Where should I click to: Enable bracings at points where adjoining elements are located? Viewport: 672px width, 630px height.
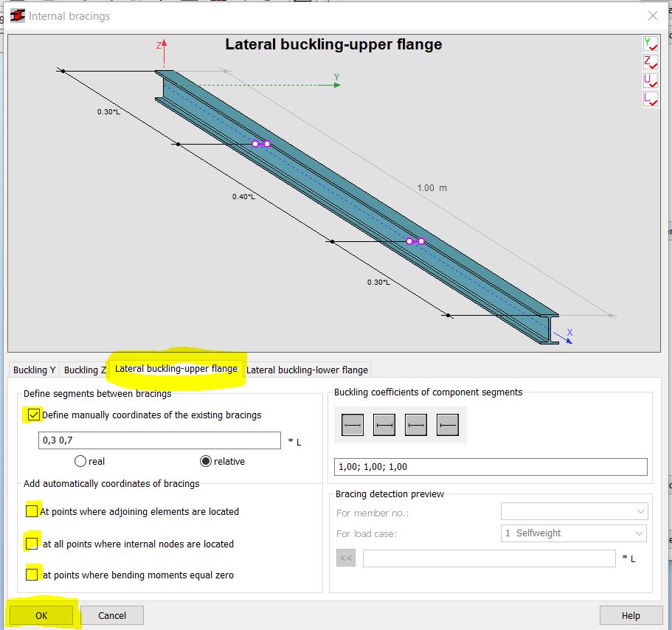pyautogui.click(x=32, y=510)
